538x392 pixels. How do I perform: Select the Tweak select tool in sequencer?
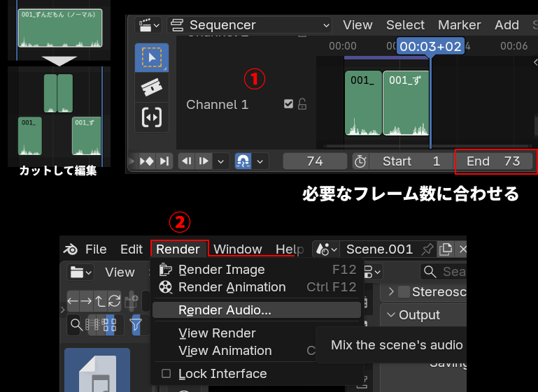click(x=151, y=58)
